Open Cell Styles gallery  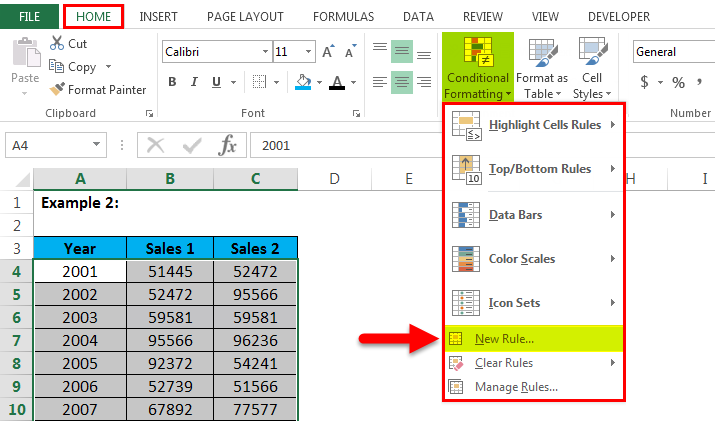click(592, 68)
